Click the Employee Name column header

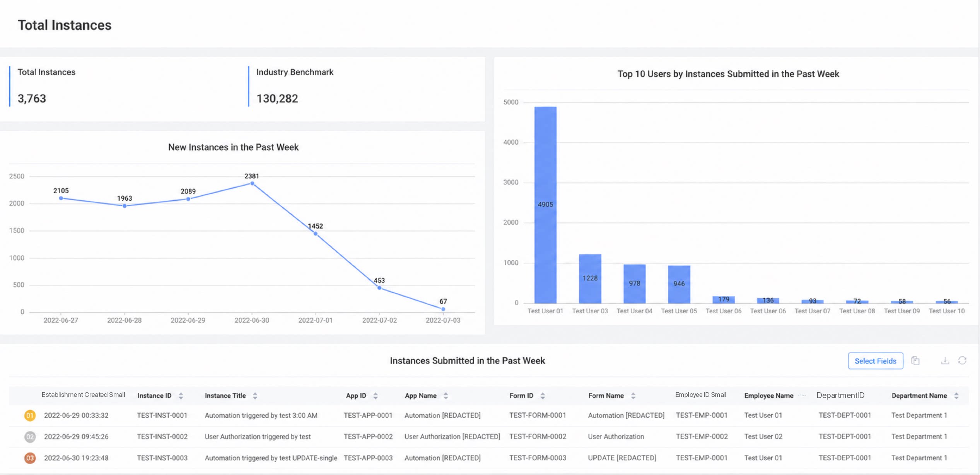[x=768, y=396]
